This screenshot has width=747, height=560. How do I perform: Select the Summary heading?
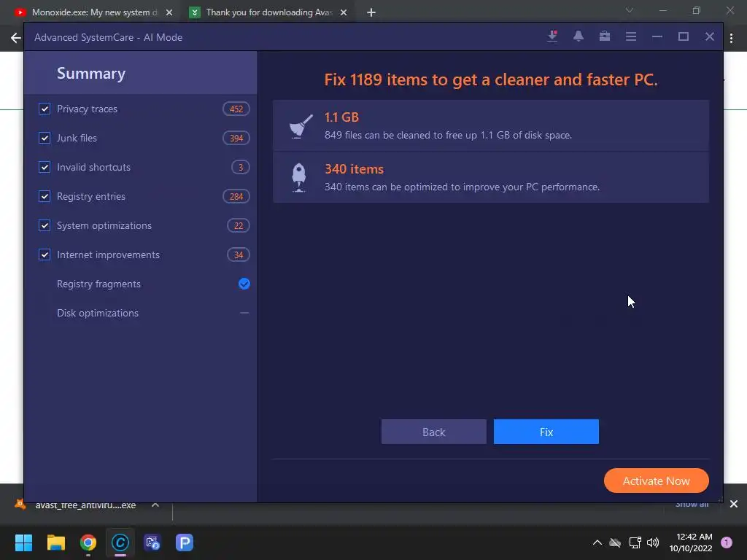click(91, 74)
